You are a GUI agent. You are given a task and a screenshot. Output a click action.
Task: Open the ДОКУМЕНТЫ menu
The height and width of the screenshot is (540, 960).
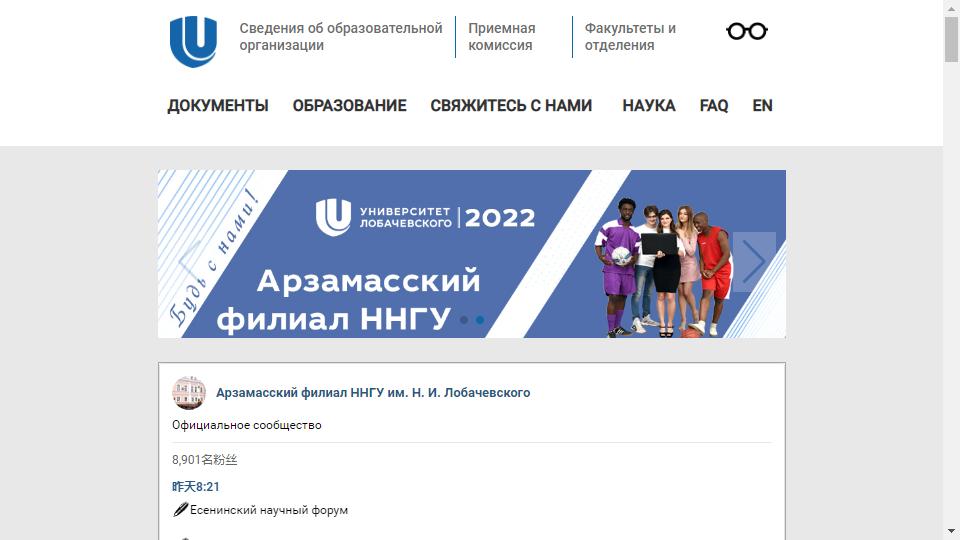pyautogui.click(x=218, y=105)
